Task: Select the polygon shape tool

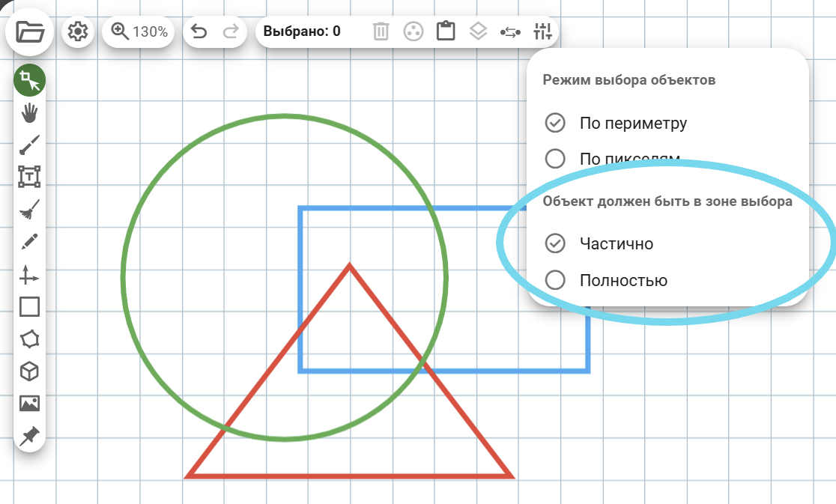Action: click(x=30, y=339)
